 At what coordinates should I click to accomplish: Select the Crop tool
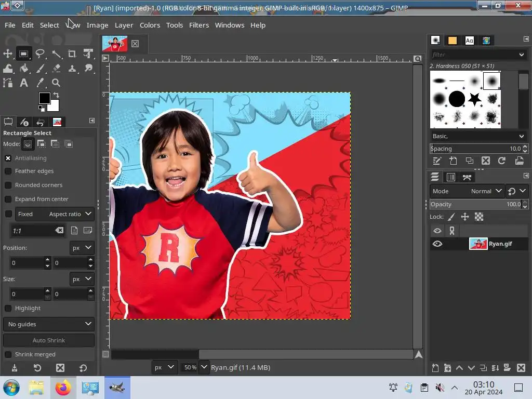pyautogui.click(x=72, y=54)
